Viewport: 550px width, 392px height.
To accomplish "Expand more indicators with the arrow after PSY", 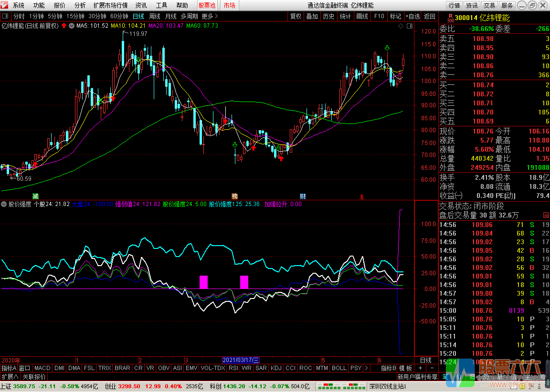I will (367, 368).
